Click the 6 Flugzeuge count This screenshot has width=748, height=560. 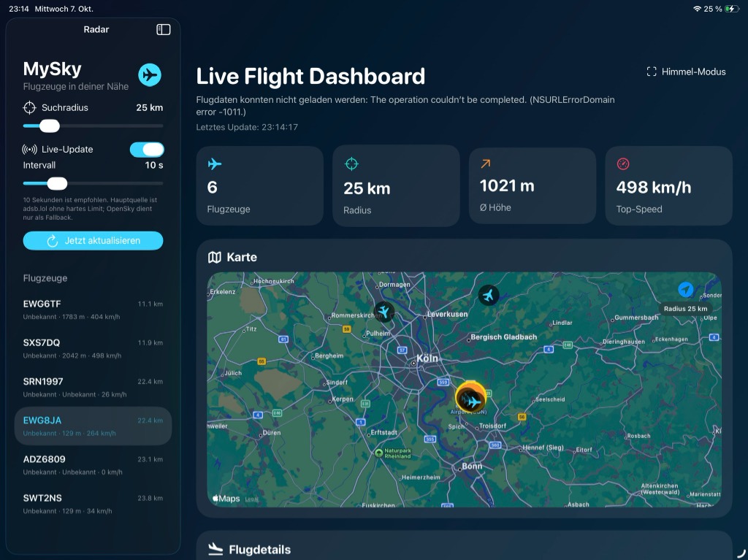213,187
